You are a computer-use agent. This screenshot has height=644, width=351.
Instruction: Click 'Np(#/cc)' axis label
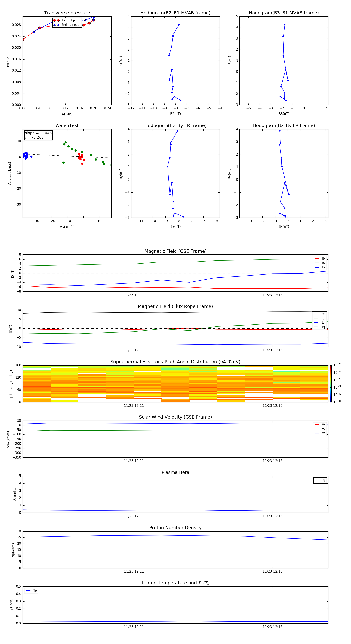13,550
